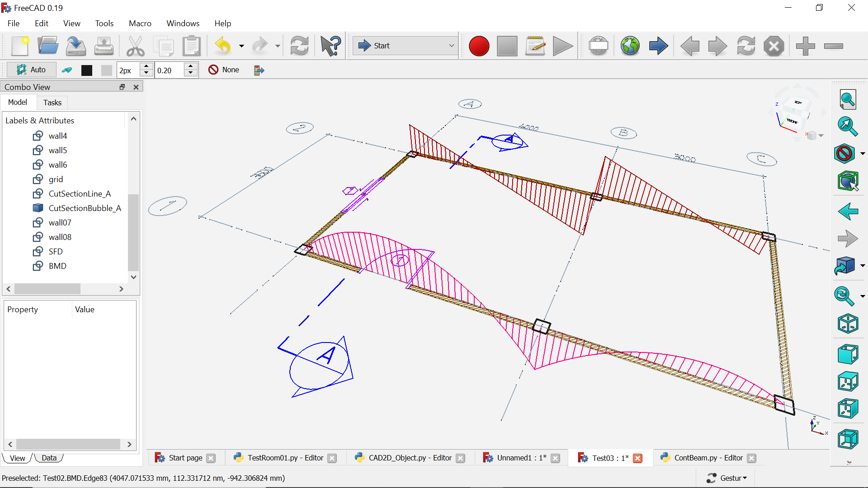Click the Cut scissors icon
Screen dimensions: 868x488
point(135,46)
